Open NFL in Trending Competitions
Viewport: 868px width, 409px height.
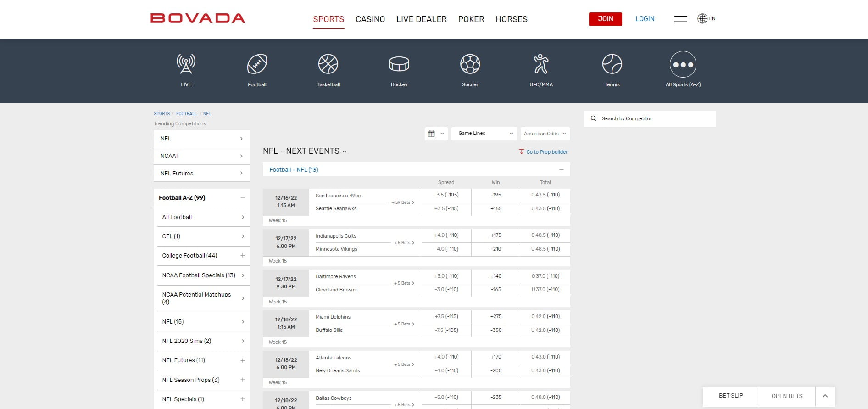point(201,139)
